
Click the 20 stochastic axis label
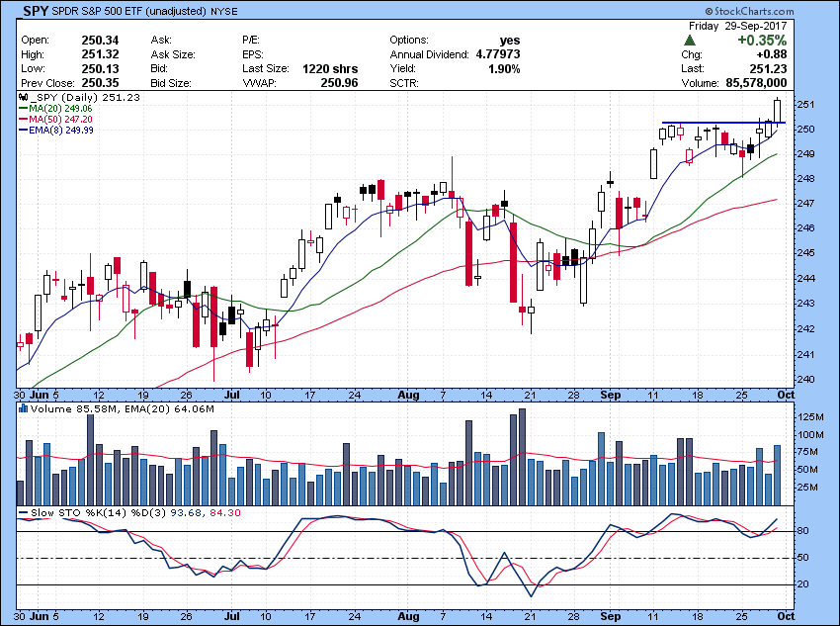point(803,584)
